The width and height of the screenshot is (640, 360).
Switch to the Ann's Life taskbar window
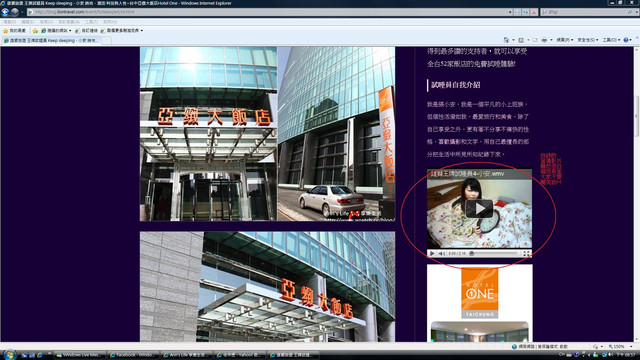(187, 355)
